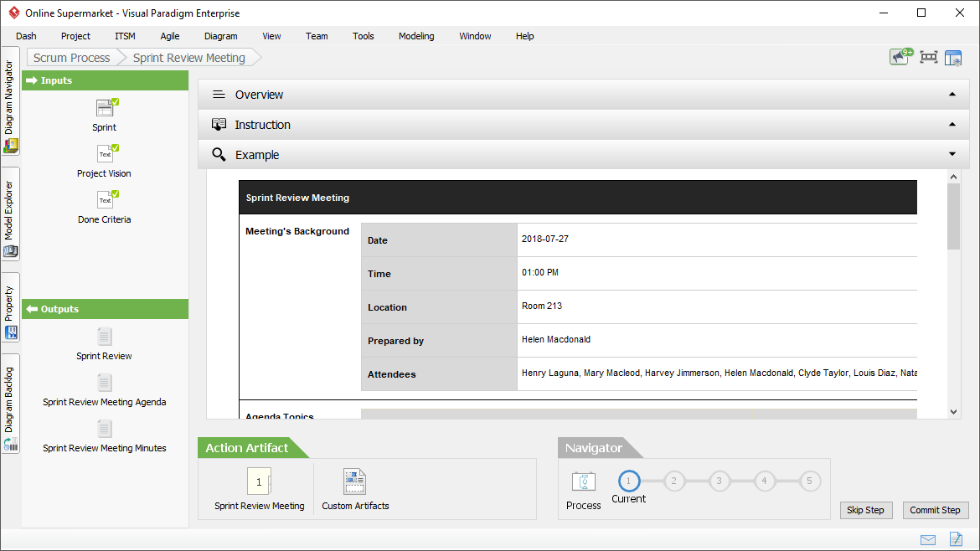Image resolution: width=980 pixels, height=551 pixels.
Task: Click Prepared by value Helen Macdonald
Action: tap(555, 339)
